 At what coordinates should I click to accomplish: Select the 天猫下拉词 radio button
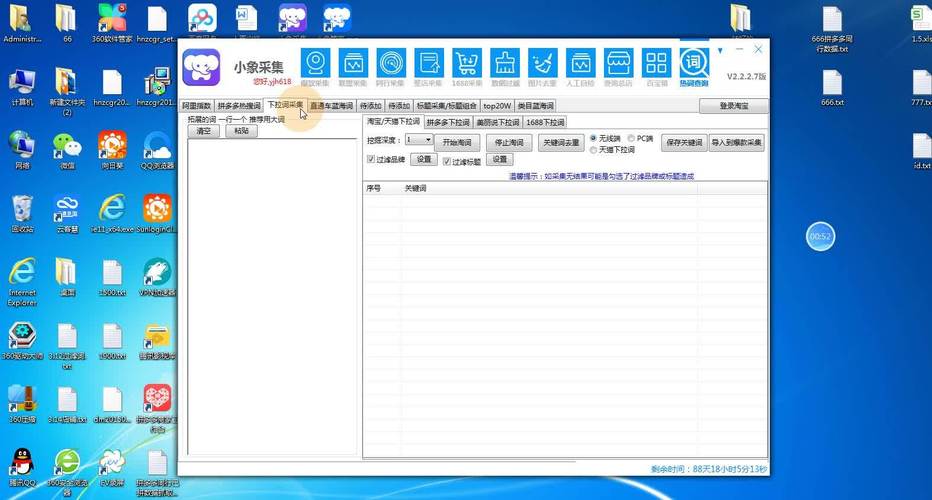pyautogui.click(x=593, y=150)
